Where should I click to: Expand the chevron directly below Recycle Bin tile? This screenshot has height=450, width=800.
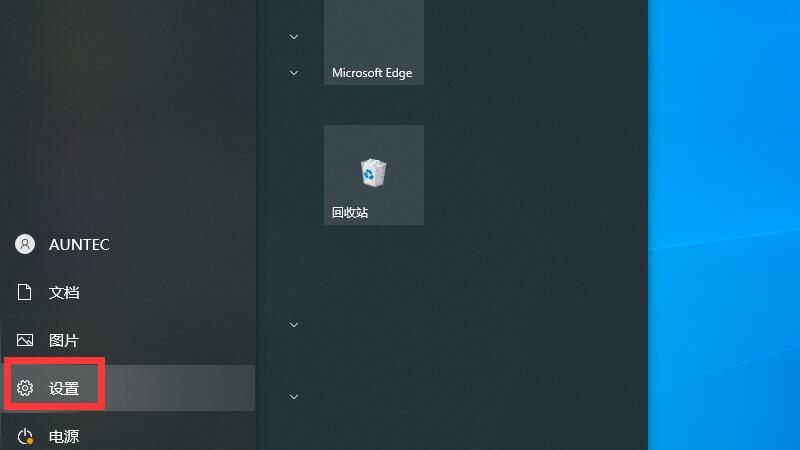point(294,324)
